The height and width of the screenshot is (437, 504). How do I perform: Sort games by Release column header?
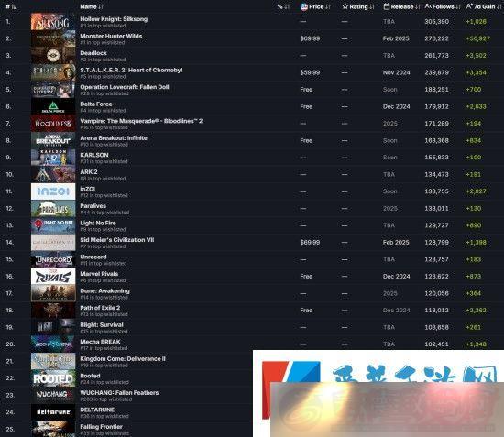click(x=401, y=6)
